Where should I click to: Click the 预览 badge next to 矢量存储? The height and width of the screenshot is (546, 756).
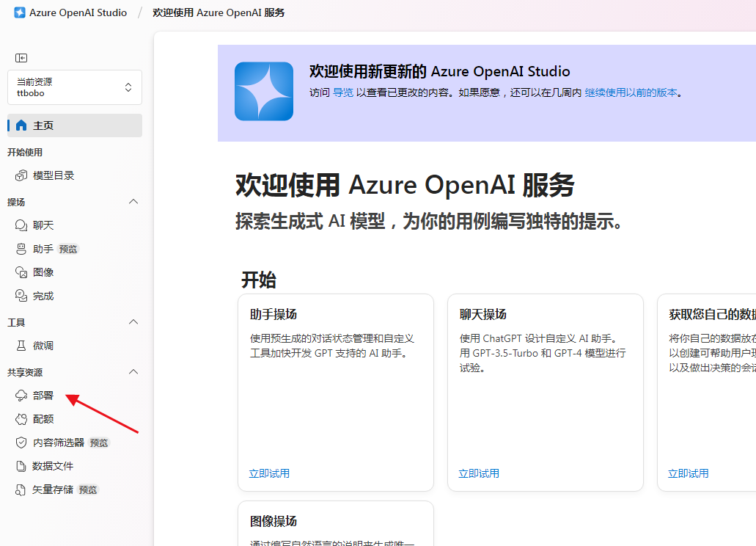tap(88, 489)
